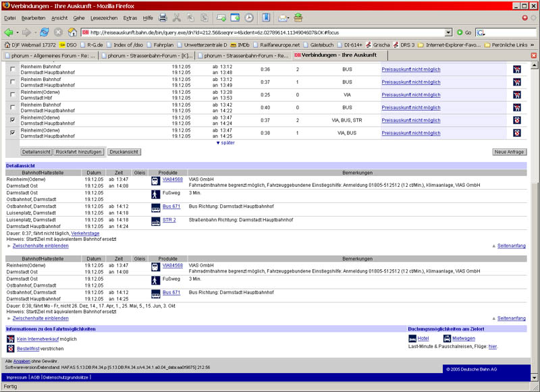This screenshot has height=392, width=540.
Task: Click the STR 2 tram icon
Action: click(156, 220)
